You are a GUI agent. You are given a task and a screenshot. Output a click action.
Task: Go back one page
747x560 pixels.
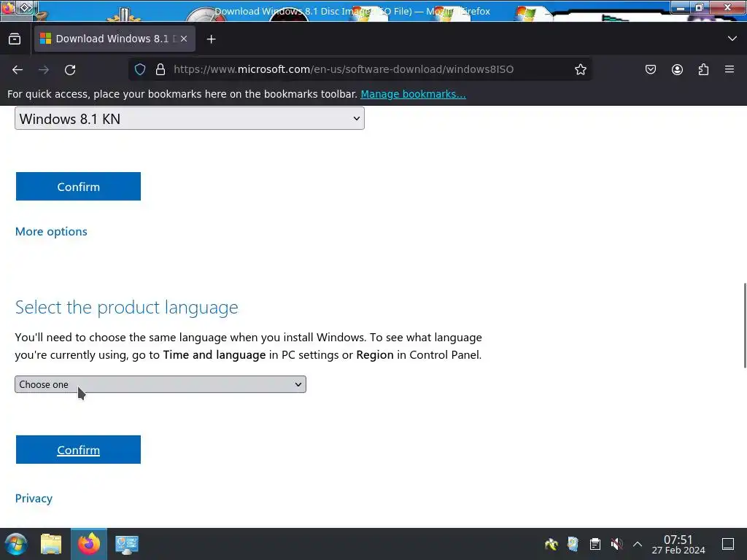18,69
